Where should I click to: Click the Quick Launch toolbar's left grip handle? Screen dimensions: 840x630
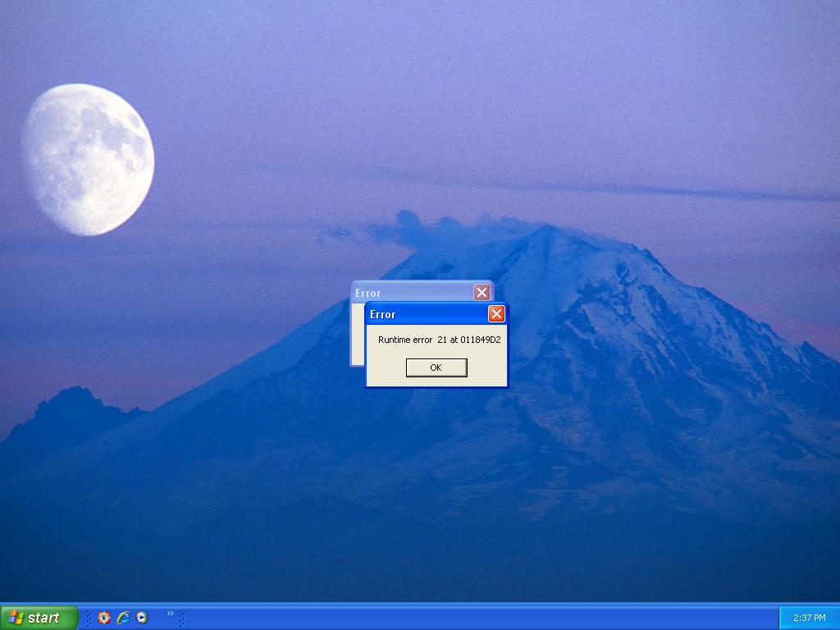[89, 618]
